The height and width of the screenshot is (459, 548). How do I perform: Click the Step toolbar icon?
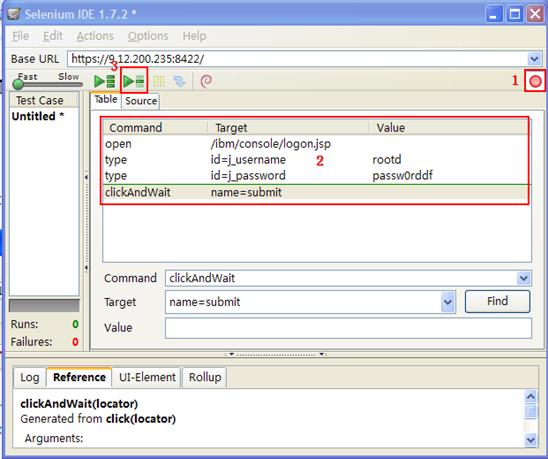pos(180,81)
